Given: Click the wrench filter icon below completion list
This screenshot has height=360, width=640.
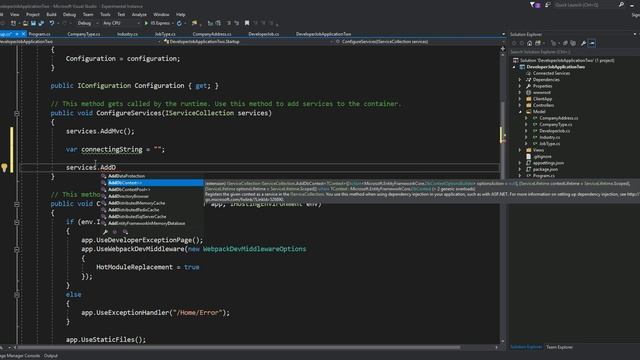Looking at the screenshot, I should point(105,232).
